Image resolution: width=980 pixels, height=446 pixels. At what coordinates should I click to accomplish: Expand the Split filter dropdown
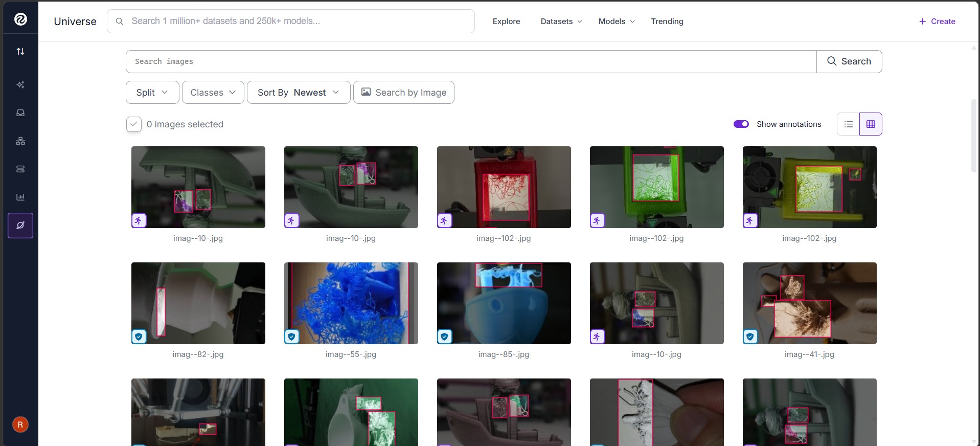152,93
